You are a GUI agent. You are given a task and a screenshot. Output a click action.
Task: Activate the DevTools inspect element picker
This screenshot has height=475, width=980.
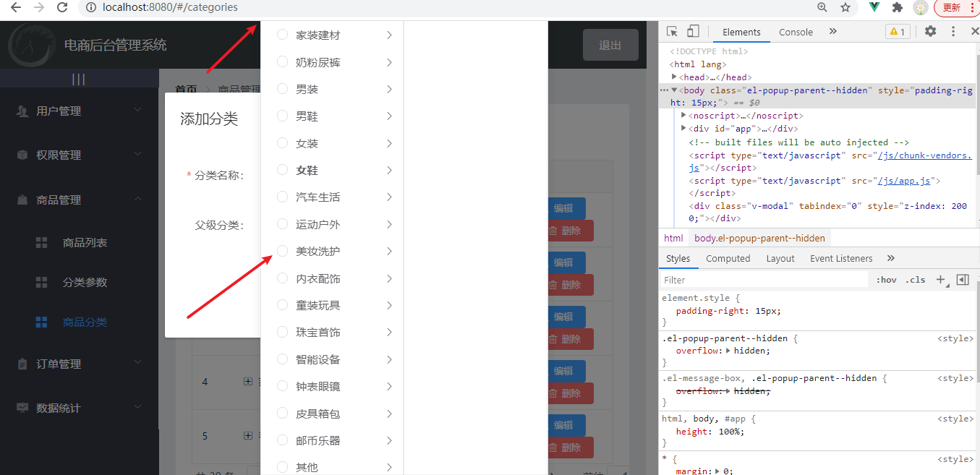pyautogui.click(x=673, y=31)
